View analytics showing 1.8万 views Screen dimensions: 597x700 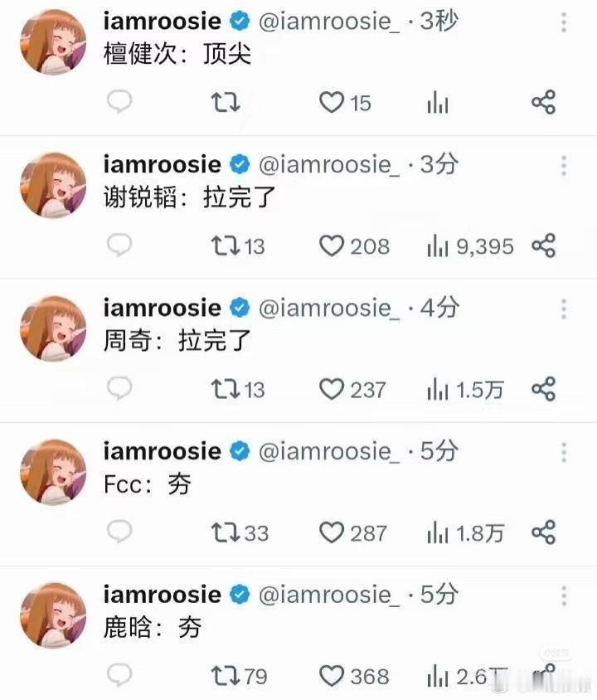coord(466,533)
